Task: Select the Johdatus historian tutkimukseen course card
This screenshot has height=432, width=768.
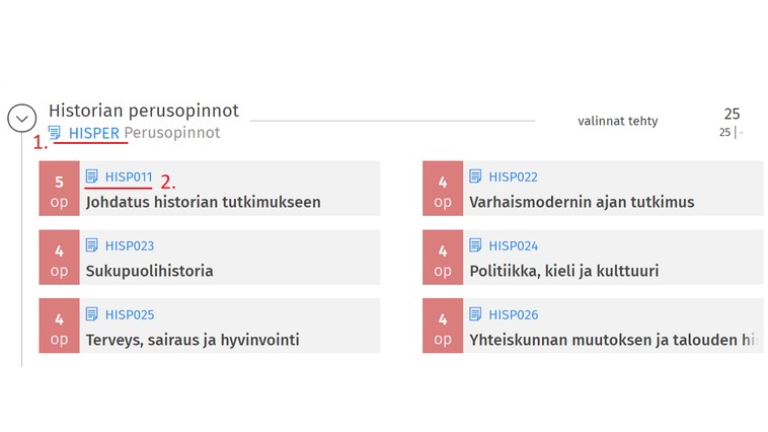Action: tap(203, 202)
